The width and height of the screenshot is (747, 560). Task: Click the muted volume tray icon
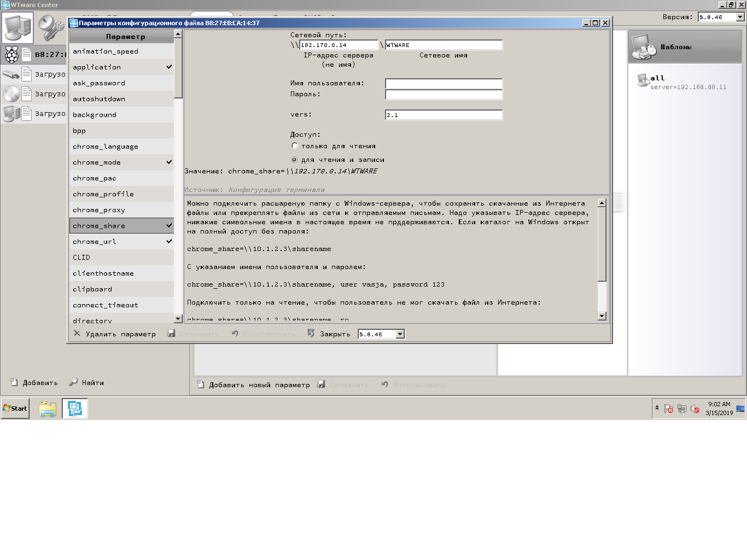695,409
